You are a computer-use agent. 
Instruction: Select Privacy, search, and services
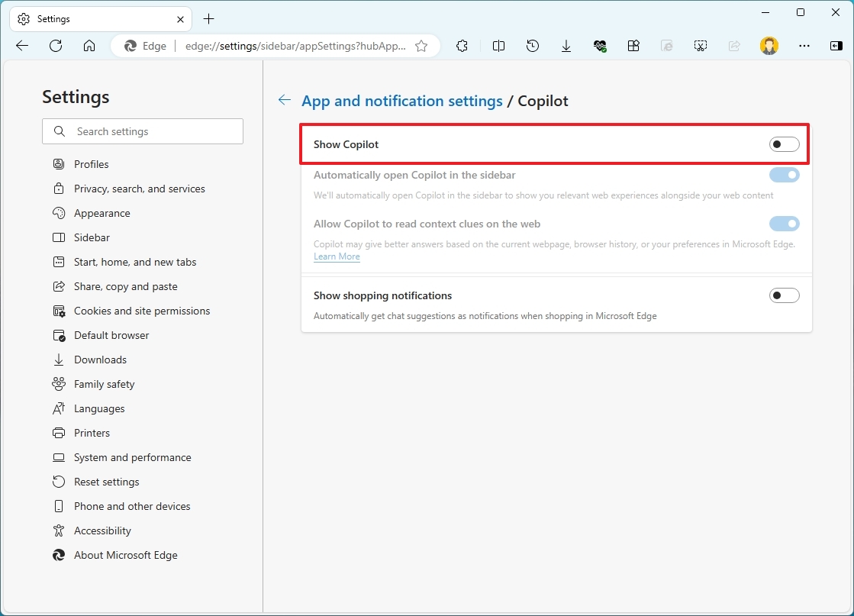click(139, 189)
